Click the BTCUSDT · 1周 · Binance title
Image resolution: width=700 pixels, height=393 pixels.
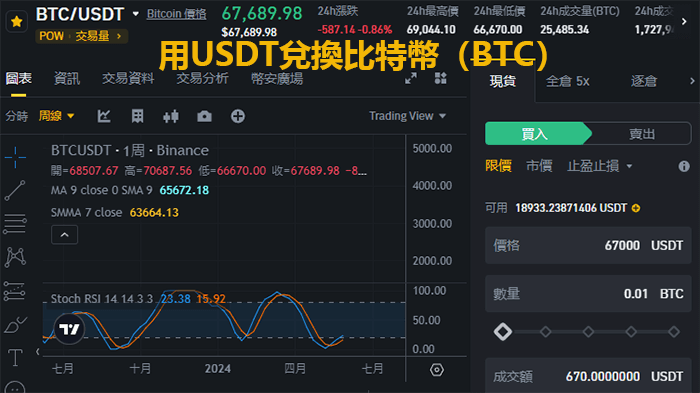click(129, 150)
